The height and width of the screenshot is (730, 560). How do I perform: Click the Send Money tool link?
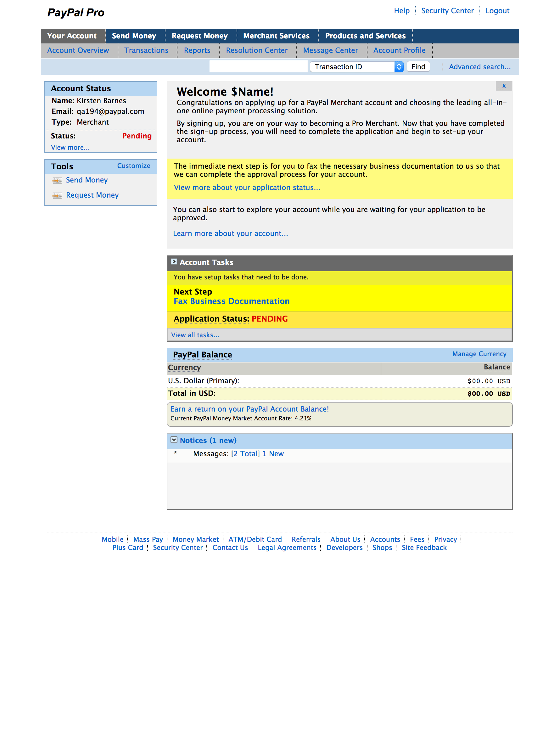tap(87, 180)
